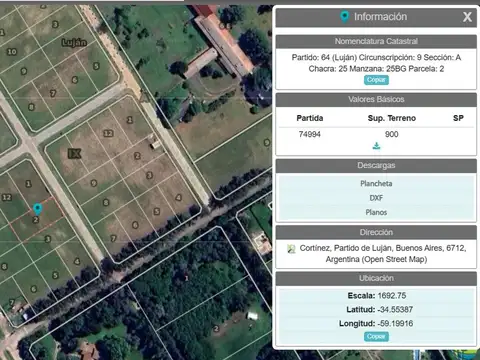Viewport: 480px width, 360px height.
Task: Click the Escala value 1692.75
Action: pos(392,296)
